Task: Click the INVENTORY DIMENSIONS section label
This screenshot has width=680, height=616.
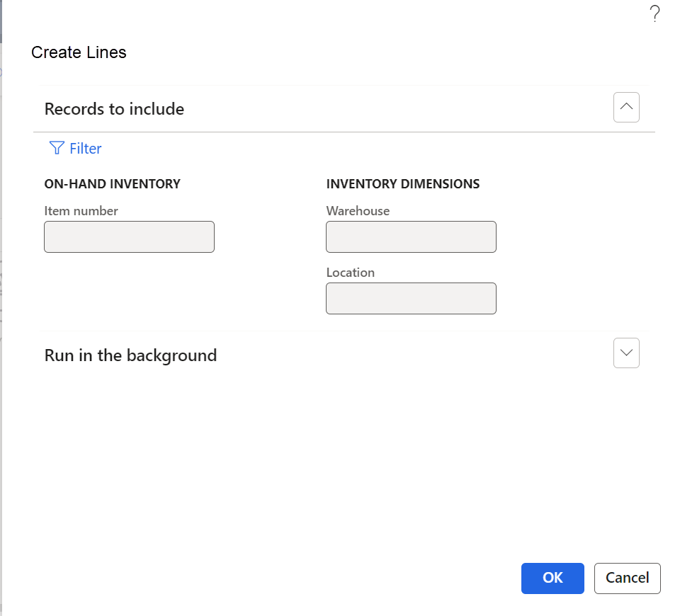Action: [x=402, y=183]
